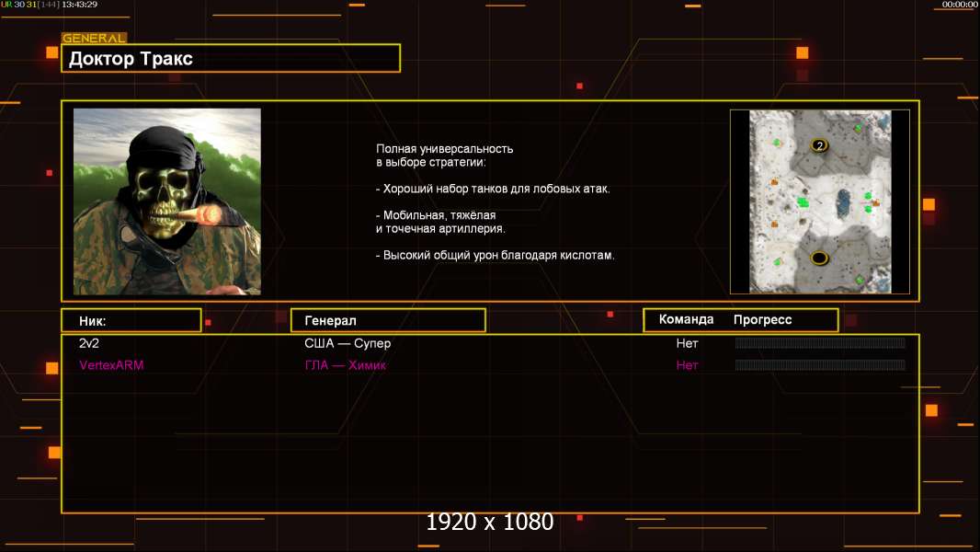
Task: Click the 'Ник:' column header
Action: 93,321
